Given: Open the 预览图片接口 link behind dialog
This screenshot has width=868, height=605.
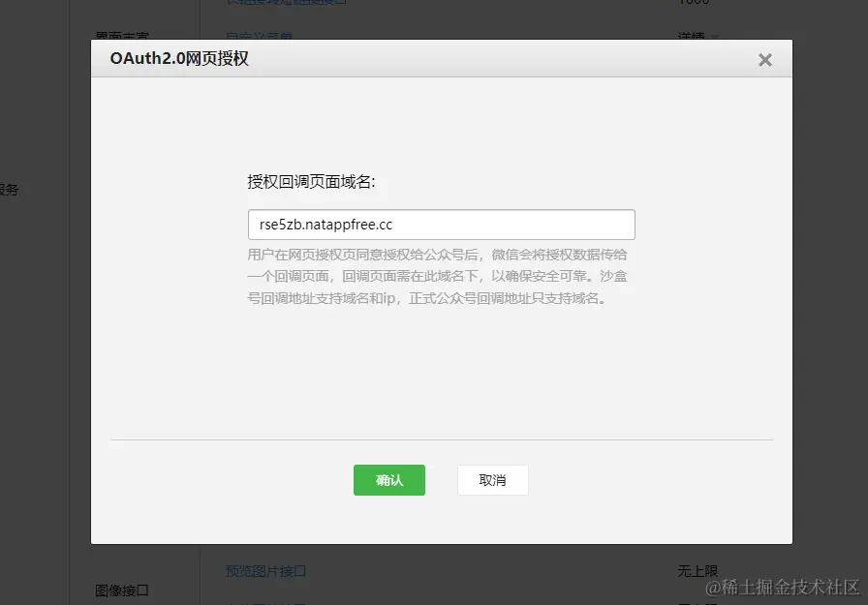Looking at the screenshot, I should pos(265,571).
